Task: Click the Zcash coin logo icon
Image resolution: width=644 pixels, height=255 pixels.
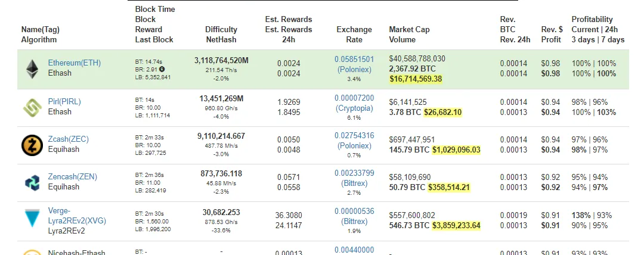Action: point(32,145)
